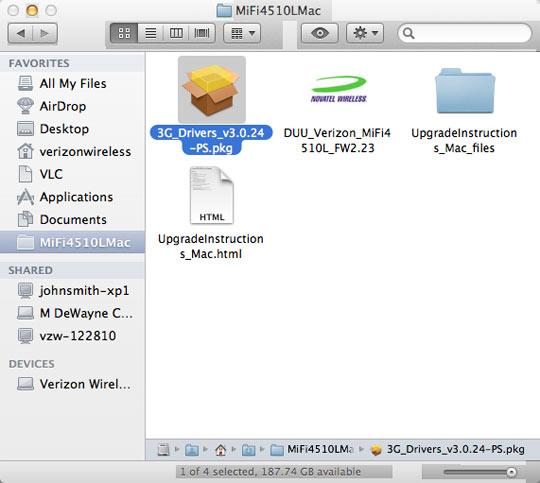The width and height of the screenshot is (540, 483).
Task: Click the disk icon in path bar
Action: tap(164, 449)
